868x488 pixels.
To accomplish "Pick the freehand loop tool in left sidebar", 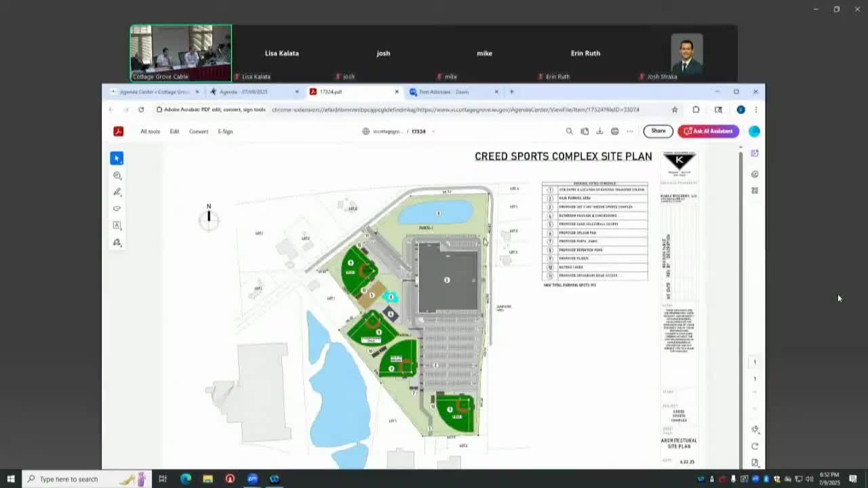I will coord(117,209).
